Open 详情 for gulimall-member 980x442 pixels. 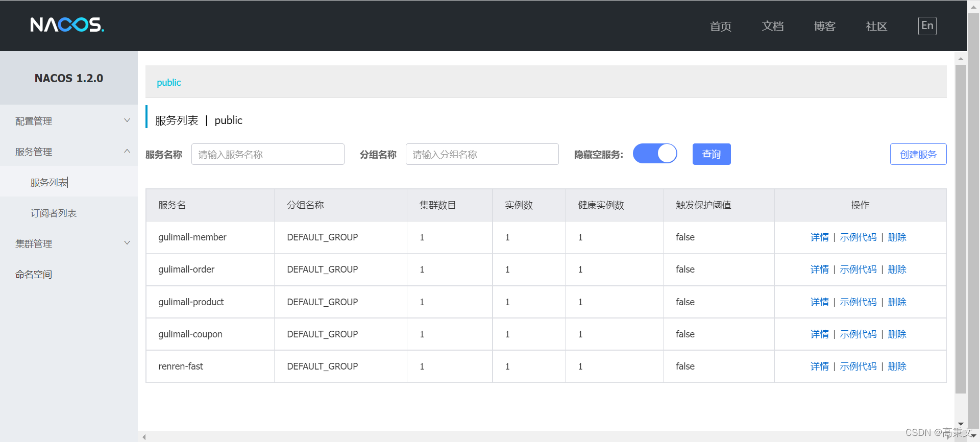pos(819,237)
